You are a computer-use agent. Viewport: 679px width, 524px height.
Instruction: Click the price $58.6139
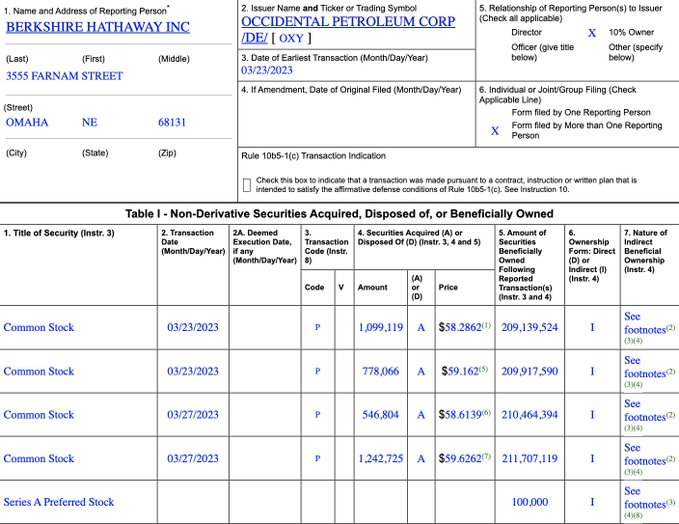point(460,415)
